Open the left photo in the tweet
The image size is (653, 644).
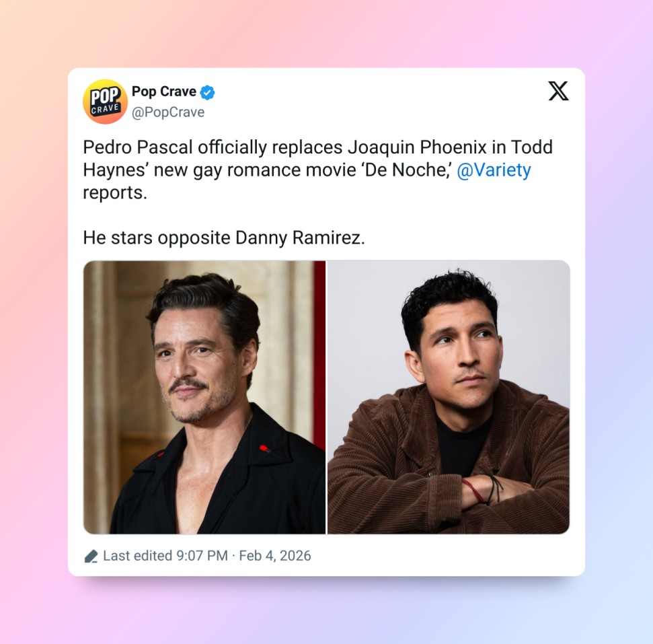[x=204, y=397]
